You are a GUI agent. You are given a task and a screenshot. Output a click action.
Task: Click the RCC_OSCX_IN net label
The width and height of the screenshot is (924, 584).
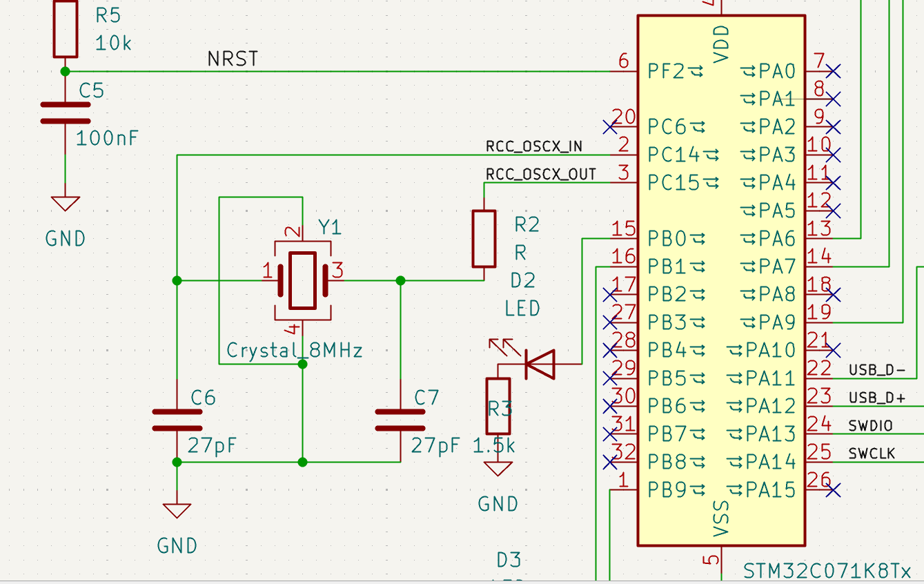point(533,146)
